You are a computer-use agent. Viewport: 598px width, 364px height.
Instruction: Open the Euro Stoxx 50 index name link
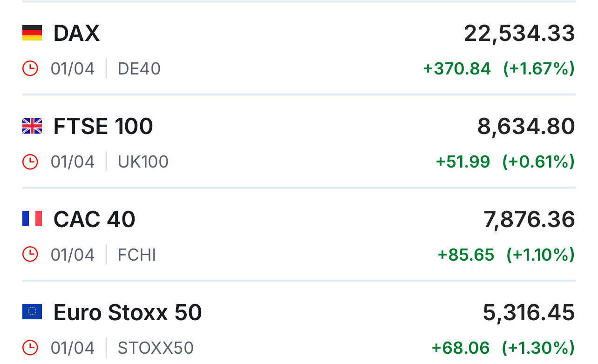[x=128, y=312]
